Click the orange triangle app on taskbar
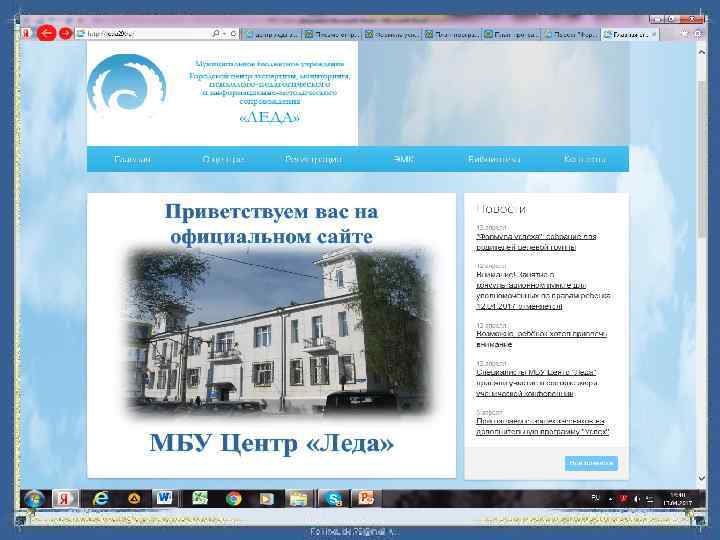720x540 pixels. 134,499
